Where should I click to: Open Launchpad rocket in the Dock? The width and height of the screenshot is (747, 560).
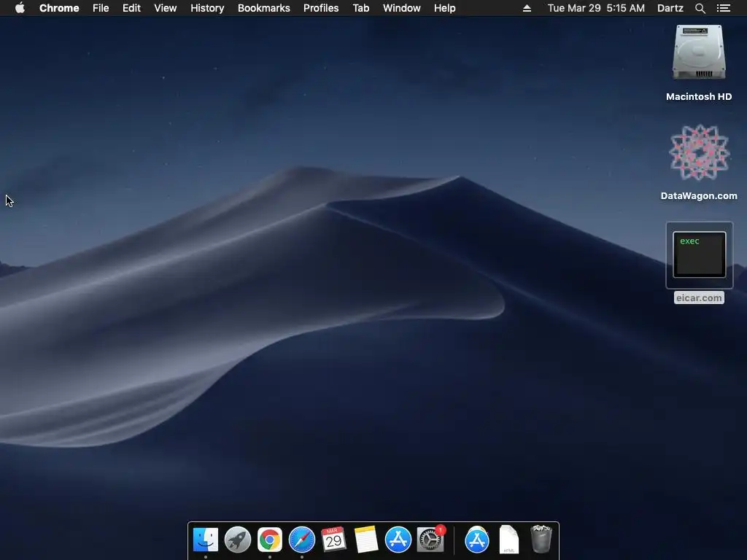(x=238, y=540)
